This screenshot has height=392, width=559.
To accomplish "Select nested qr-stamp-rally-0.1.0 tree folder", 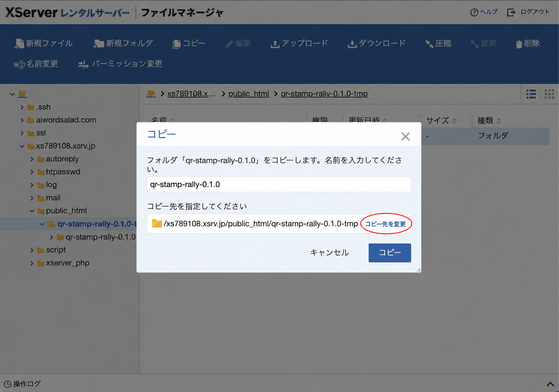I will click(x=96, y=237).
